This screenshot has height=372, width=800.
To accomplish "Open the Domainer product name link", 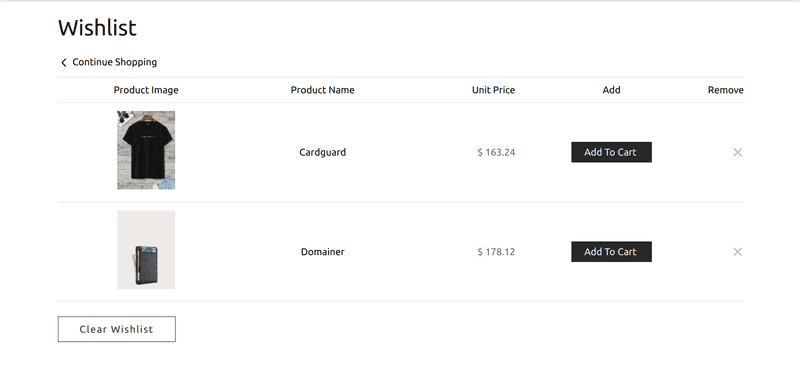I will (322, 252).
